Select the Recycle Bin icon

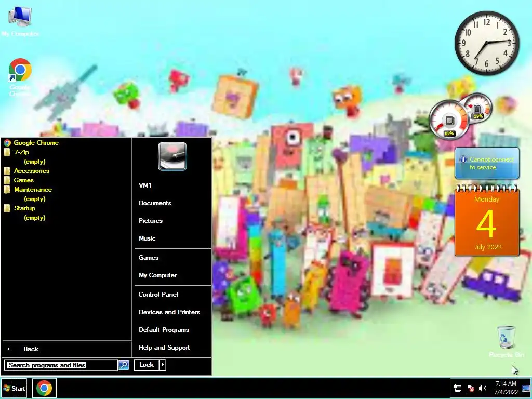coord(506,342)
